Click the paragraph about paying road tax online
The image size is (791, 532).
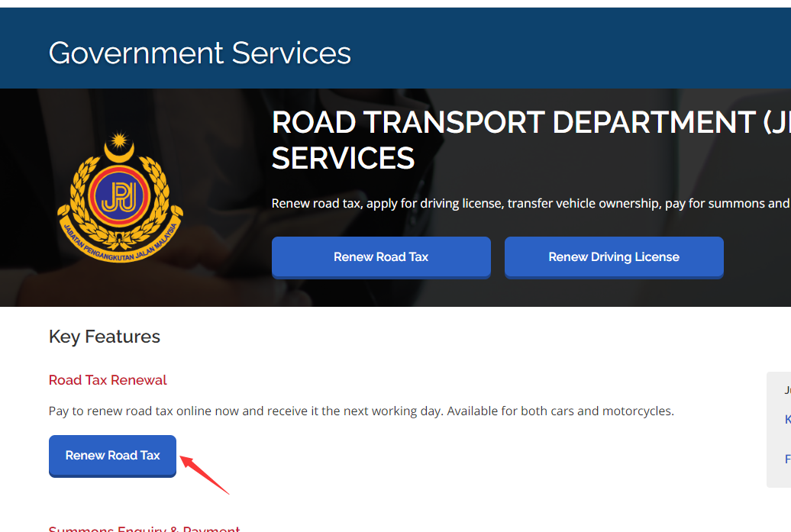(361, 411)
